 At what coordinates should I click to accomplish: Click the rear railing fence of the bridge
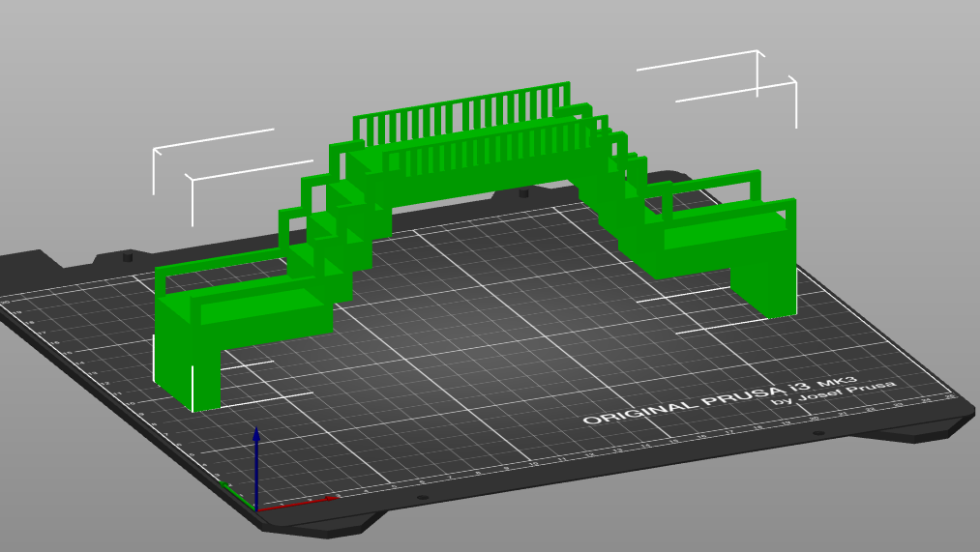(460, 112)
